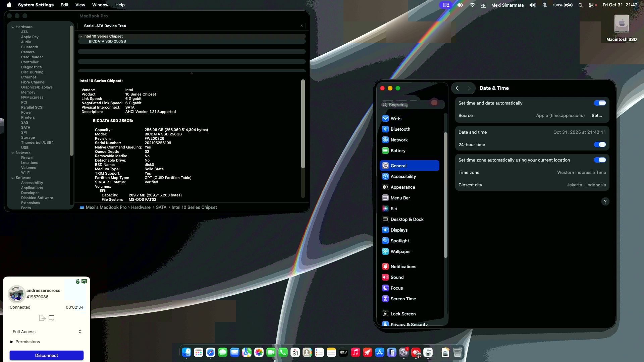Open Displays settings
This screenshot has width=644, height=362.
pos(409,230)
